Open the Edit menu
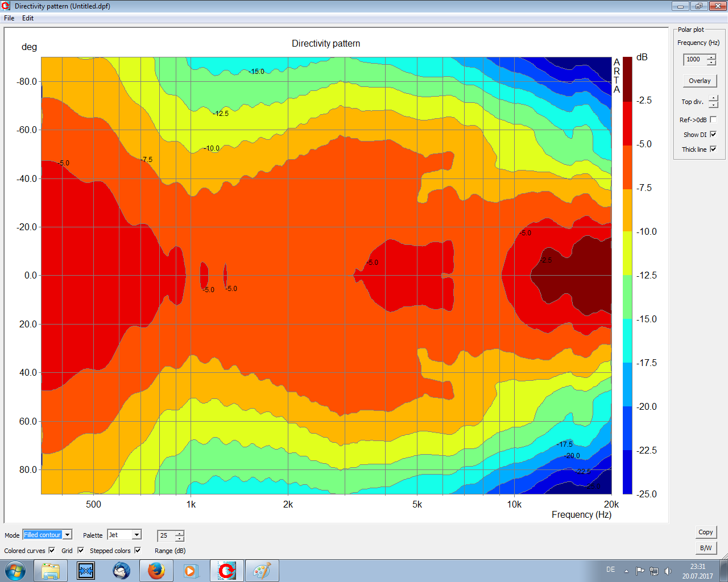Image resolution: width=728 pixels, height=582 pixels. pos(28,18)
